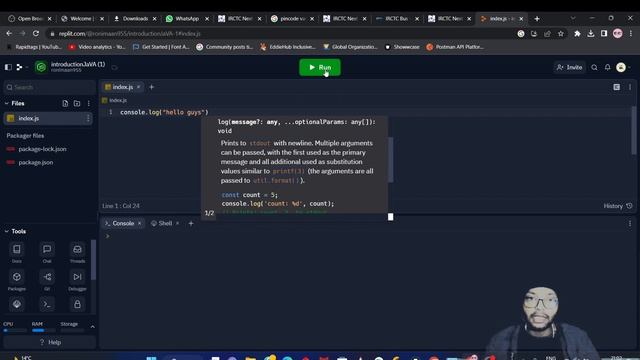Bookmark this page with star icon
The height and width of the screenshot is (360, 640).
click(x=561, y=33)
